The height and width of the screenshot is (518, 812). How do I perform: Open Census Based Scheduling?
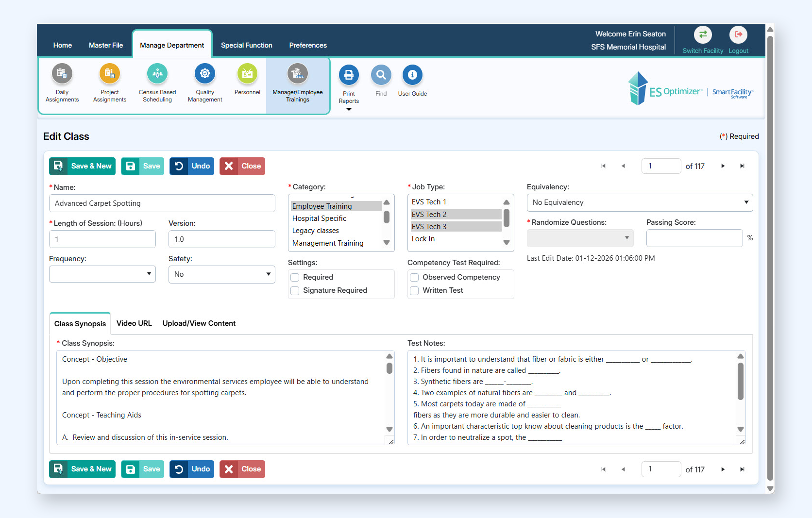[x=157, y=74]
